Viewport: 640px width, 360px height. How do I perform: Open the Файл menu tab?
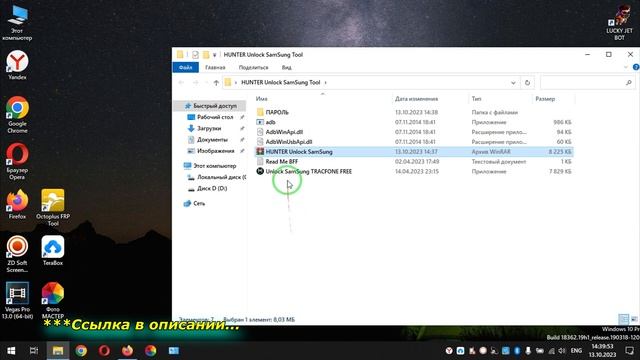pos(185,67)
